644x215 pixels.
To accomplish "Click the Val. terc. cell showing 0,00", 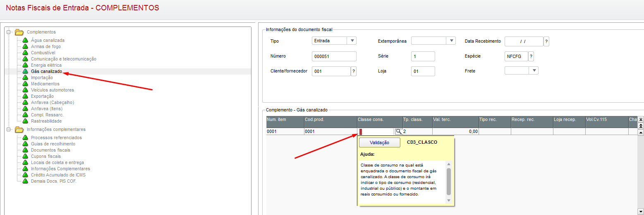I will point(455,132).
